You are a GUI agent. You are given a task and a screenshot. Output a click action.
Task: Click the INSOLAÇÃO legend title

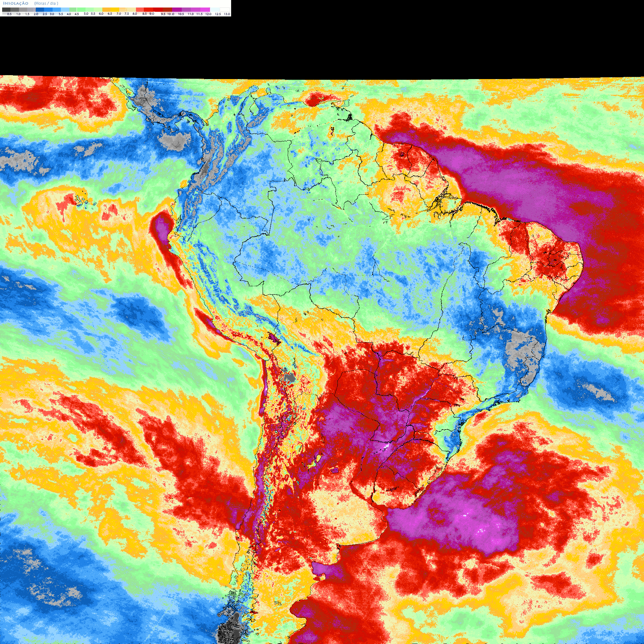[x=16, y=3]
